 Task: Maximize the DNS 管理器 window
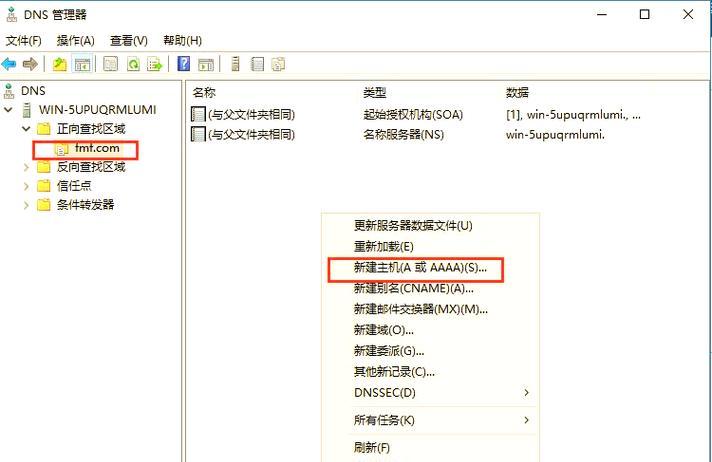coord(644,15)
